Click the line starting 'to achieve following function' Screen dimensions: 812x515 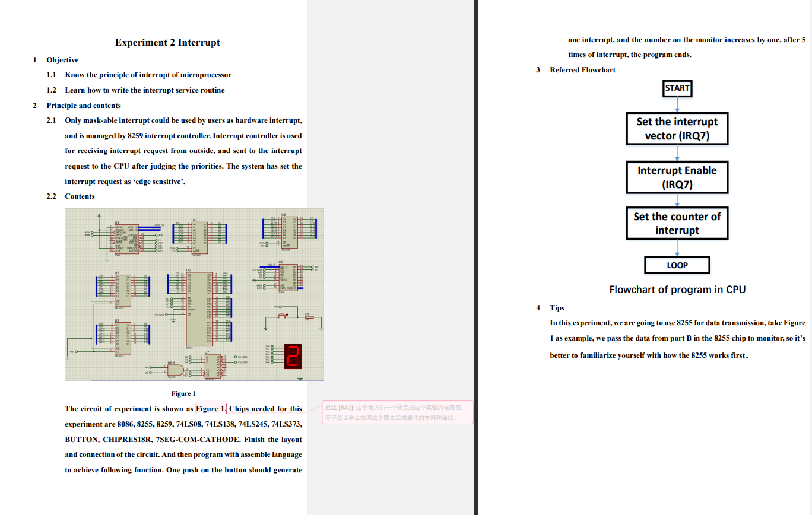coord(183,470)
